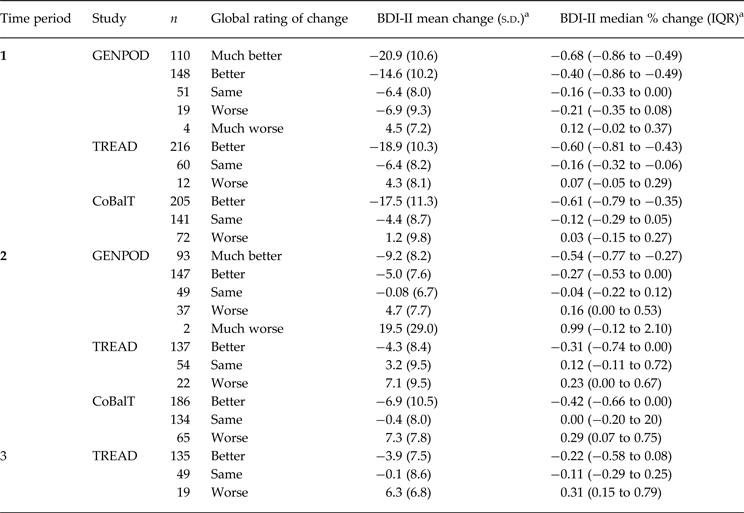Click the n value 186 cell
This screenshot has width=744, height=513.
(181, 402)
